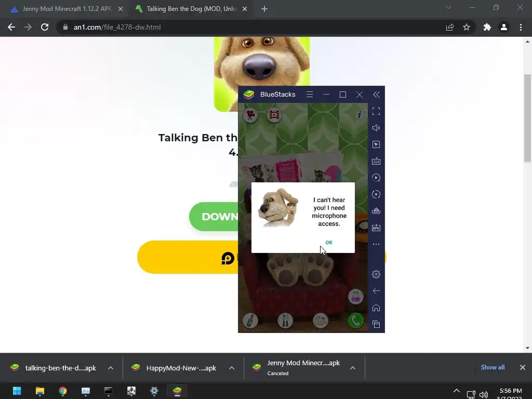Open Chrome profile icon
The width and height of the screenshot is (532, 399).
point(504,27)
